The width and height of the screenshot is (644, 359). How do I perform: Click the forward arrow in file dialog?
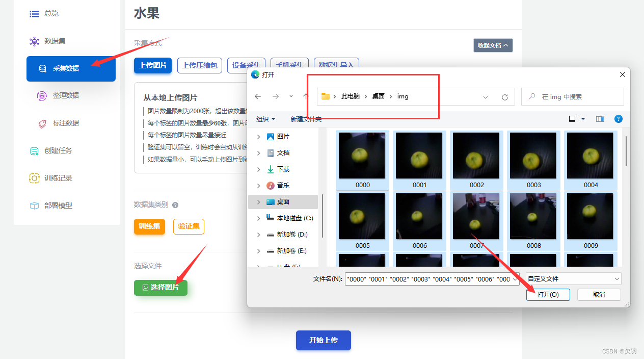275,96
